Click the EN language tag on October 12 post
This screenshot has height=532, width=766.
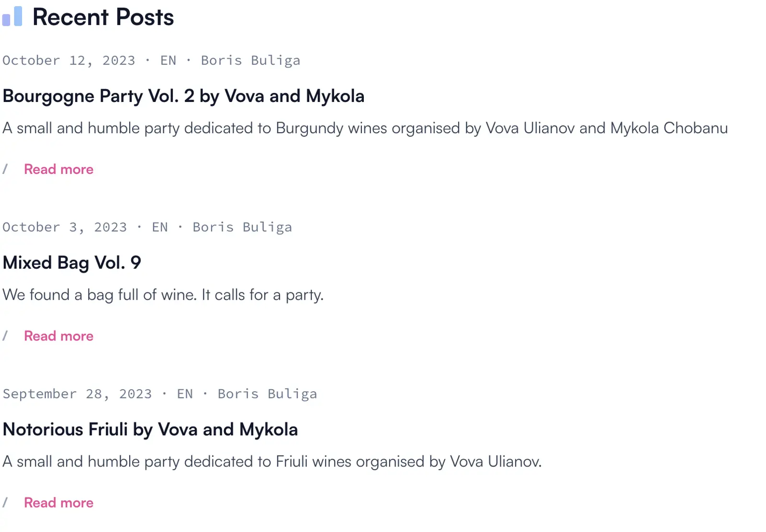[x=168, y=61]
